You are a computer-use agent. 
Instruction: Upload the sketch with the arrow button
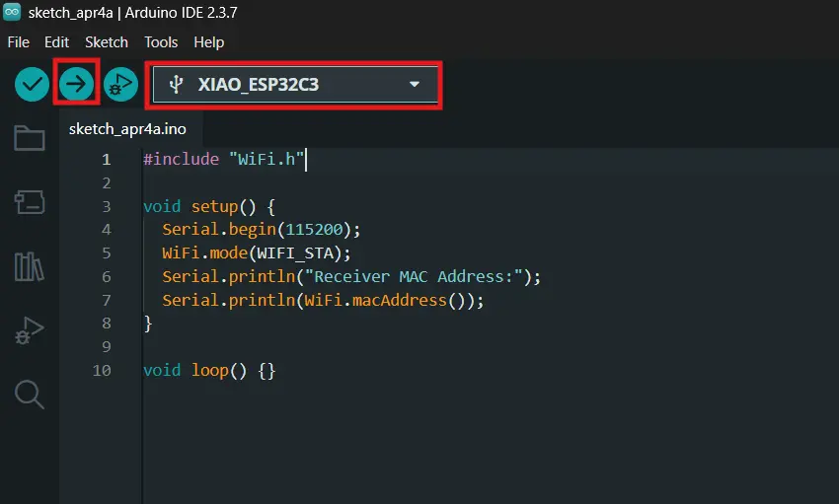tap(76, 84)
